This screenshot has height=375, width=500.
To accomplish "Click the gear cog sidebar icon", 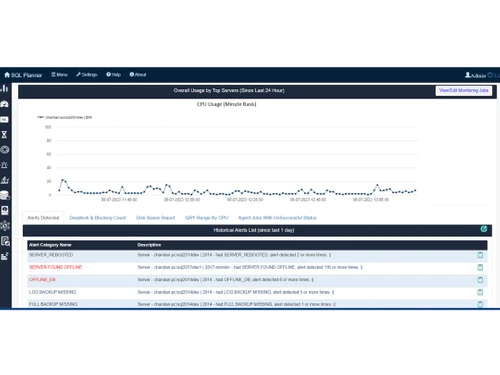I will [5, 226].
